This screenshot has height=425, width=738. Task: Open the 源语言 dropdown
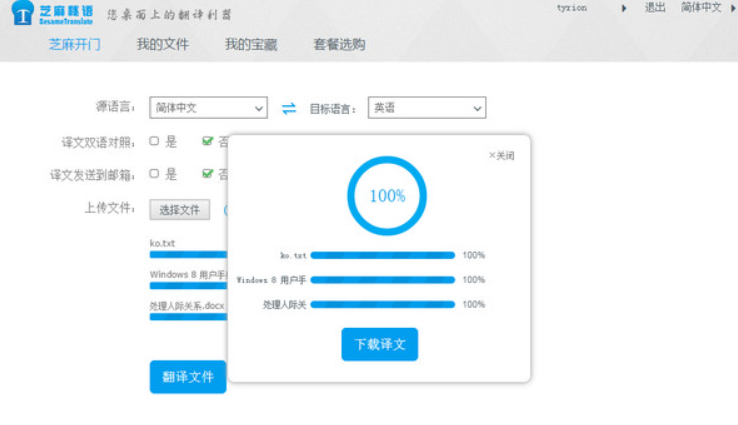tap(208, 108)
